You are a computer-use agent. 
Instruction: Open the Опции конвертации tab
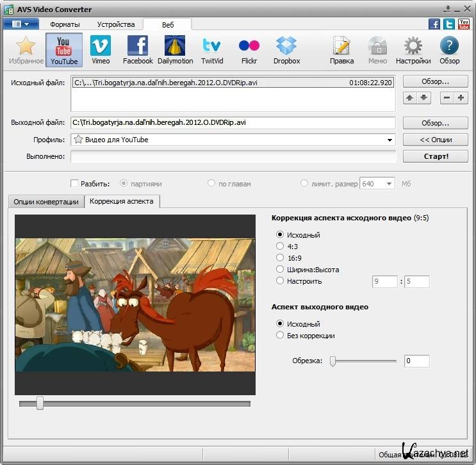point(46,202)
